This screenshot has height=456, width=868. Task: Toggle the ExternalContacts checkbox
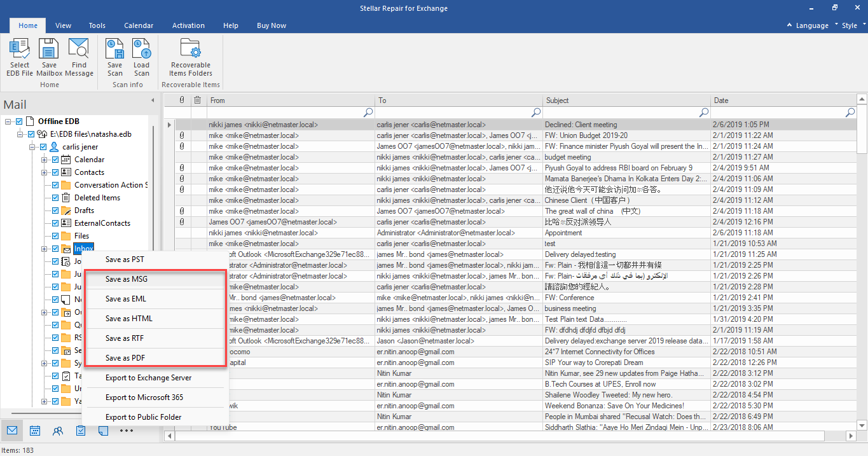pyautogui.click(x=55, y=223)
